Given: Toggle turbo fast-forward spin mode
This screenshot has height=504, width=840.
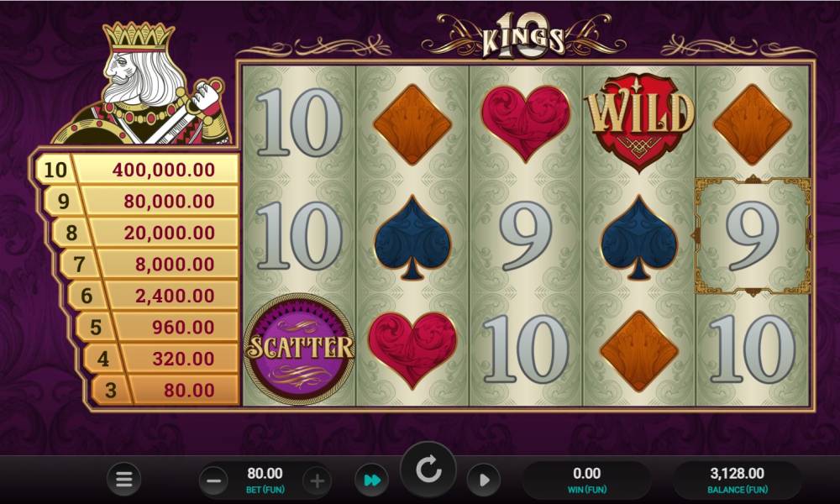Looking at the screenshot, I should [x=372, y=480].
